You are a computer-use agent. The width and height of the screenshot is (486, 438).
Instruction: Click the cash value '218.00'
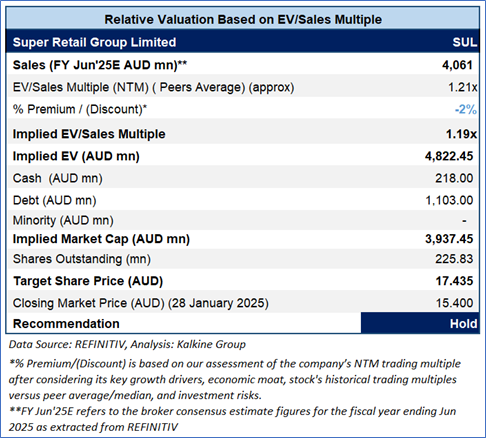(x=454, y=178)
